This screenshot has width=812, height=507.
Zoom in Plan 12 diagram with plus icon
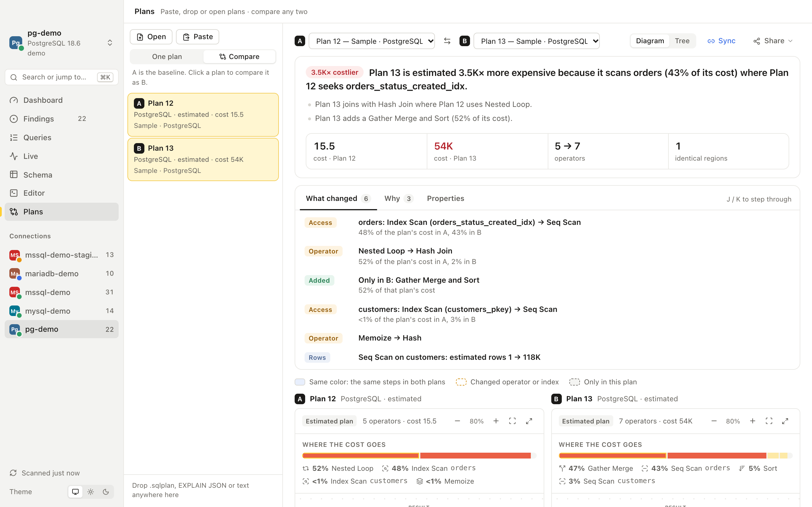496,421
